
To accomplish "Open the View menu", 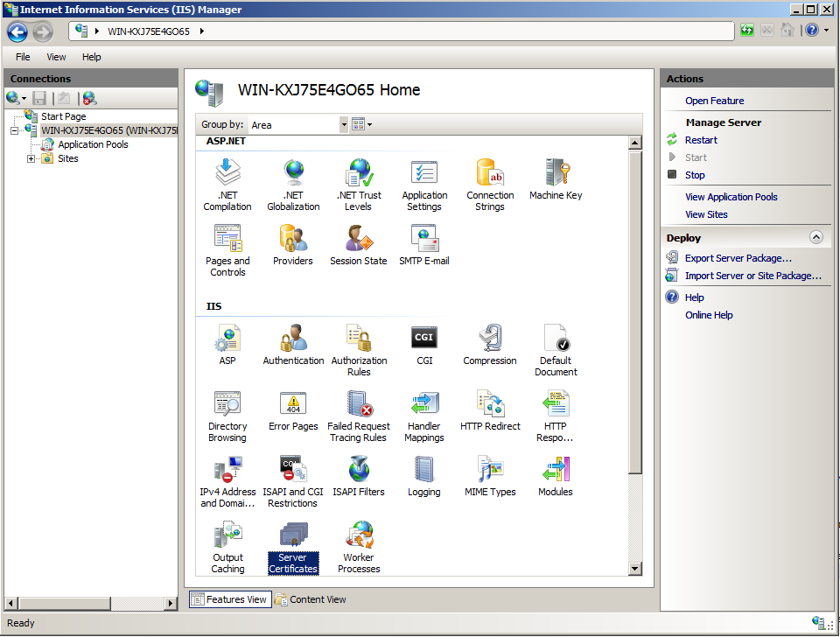I will 56,57.
